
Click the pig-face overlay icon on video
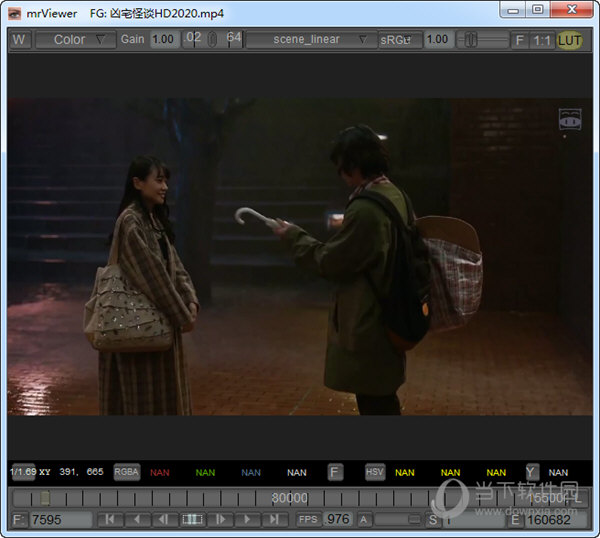click(x=570, y=120)
